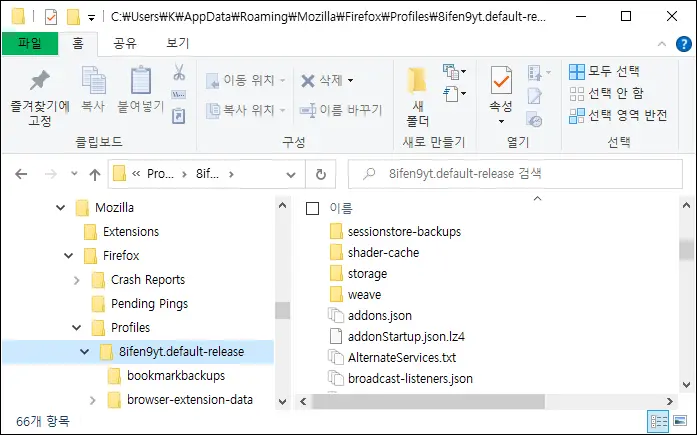
Task: Collapse the Mozilla tree node
Action: pyautogui.click(x=60, y=208)
